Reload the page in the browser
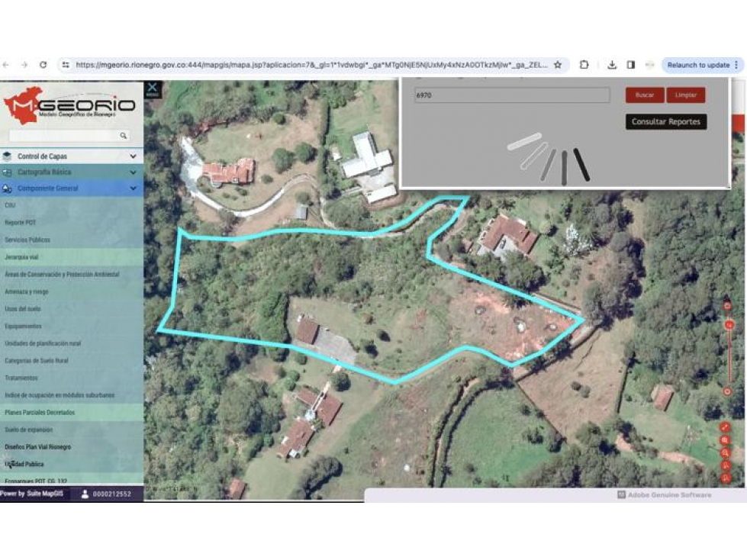 click(43, 65)
